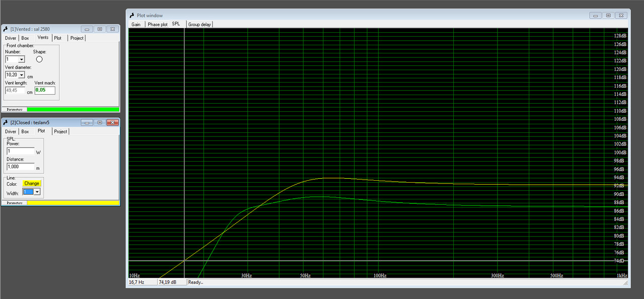The image size is (644, 299).
Task: Minimize the Closed teslanr5 window
Action: (x=87, y=123)
